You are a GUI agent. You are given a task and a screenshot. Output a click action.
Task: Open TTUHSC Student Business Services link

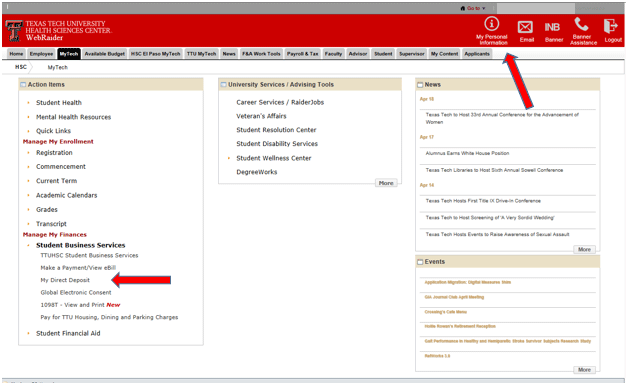tap(89, 255)
